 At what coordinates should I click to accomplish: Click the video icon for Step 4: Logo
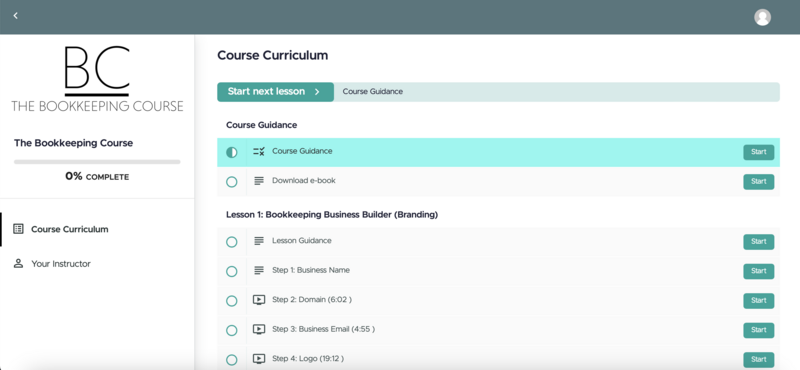click(x=259, y=359)
